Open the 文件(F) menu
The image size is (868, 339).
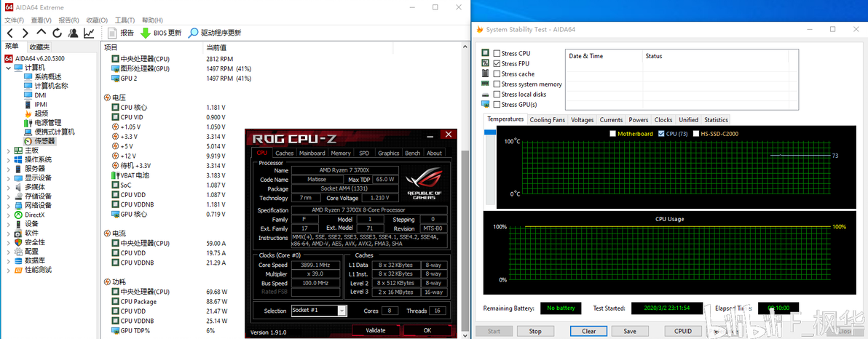click(x=15, y=20)
